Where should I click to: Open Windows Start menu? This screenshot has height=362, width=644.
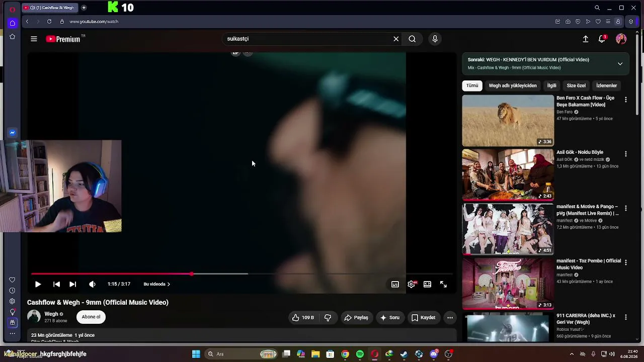click(x=196, y=354)
